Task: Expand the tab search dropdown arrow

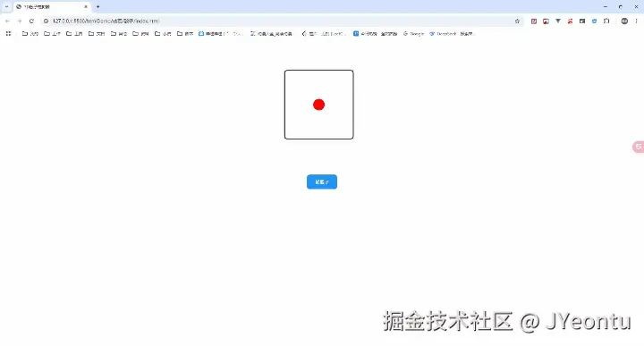Action: pyautogui.click(x=6, y=6)
